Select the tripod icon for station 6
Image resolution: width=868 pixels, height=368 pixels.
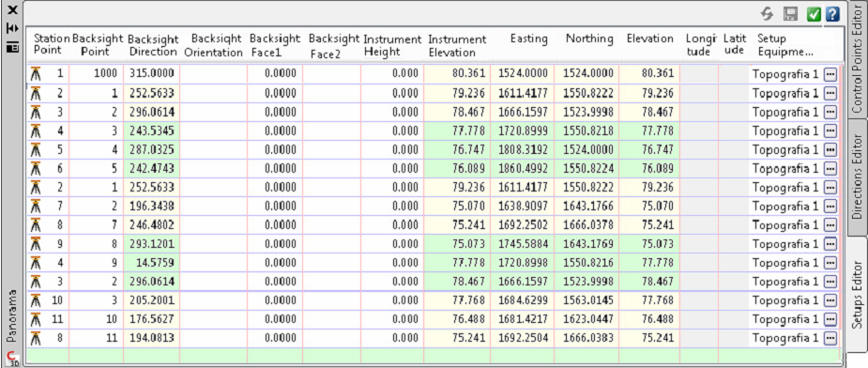click(36, 168)
